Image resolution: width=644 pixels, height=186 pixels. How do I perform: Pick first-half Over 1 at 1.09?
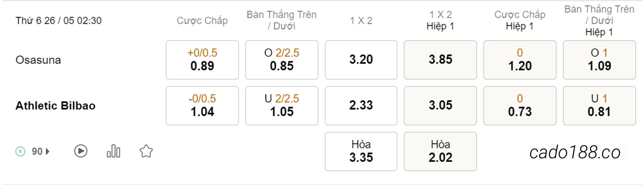(x=599, y=60)
